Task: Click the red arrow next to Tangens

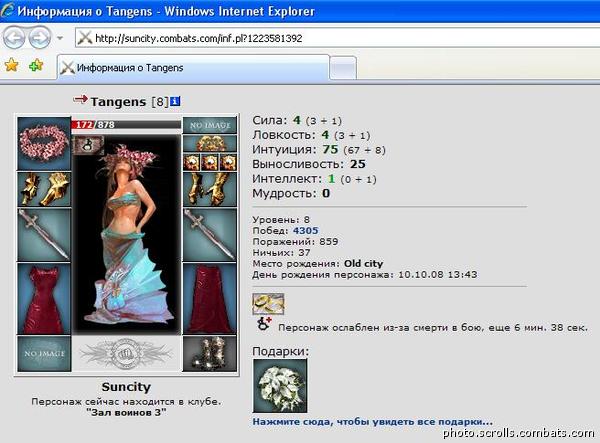Action: [80, 99]
